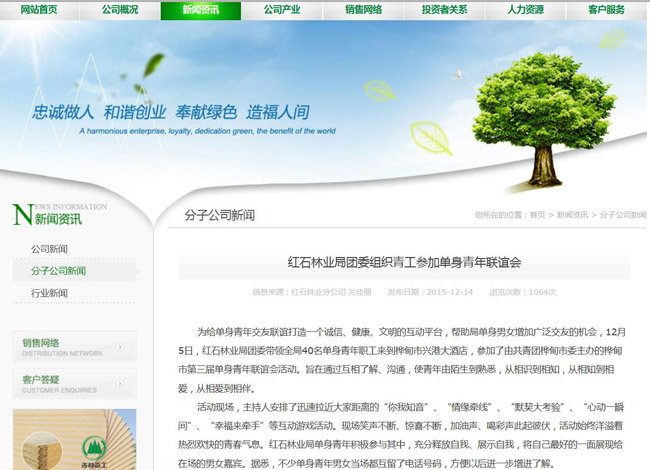The width and height of the screenshot is (650, 470).
Task: Open the 销售网络 top menu item
Action: (x=364, y=10)
